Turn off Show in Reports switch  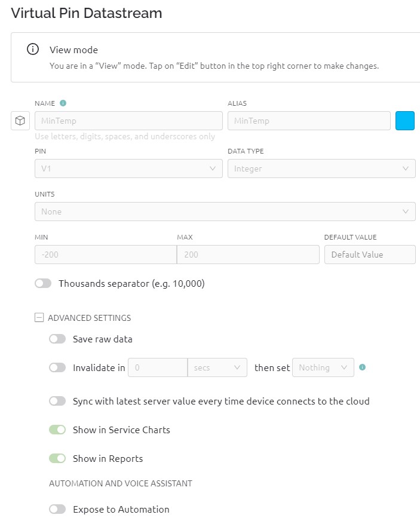(57, 459)
